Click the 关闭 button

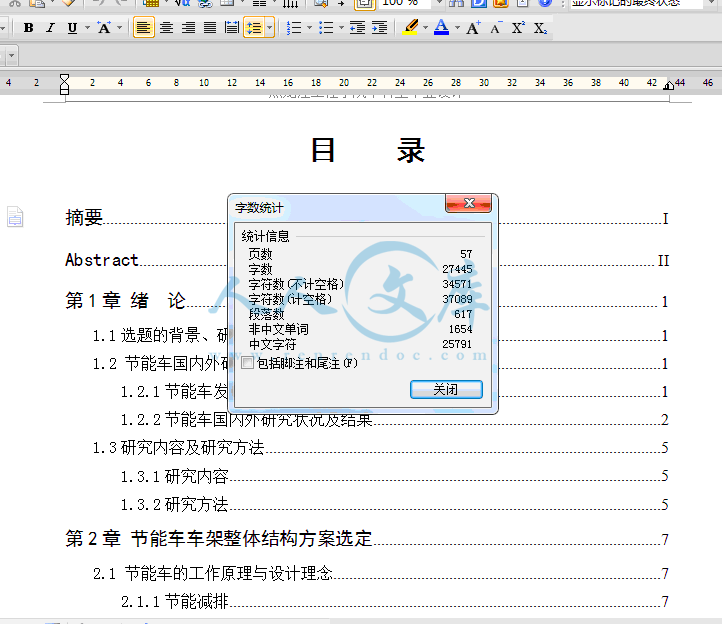(x=446, y=390)
